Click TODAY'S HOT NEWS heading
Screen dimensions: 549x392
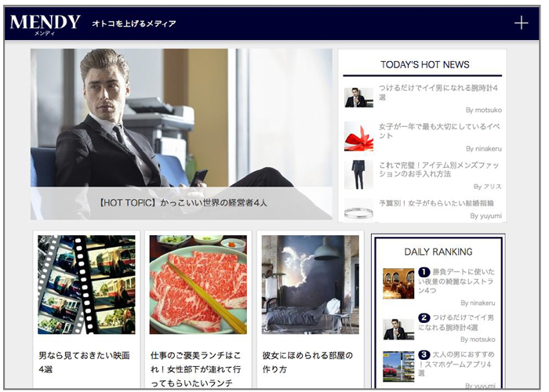click(425, 65)
